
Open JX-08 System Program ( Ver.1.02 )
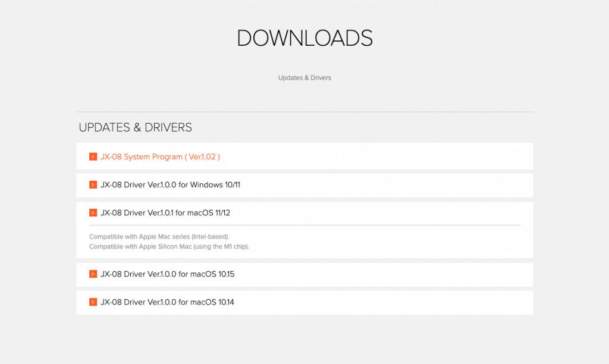coord(161,156)
